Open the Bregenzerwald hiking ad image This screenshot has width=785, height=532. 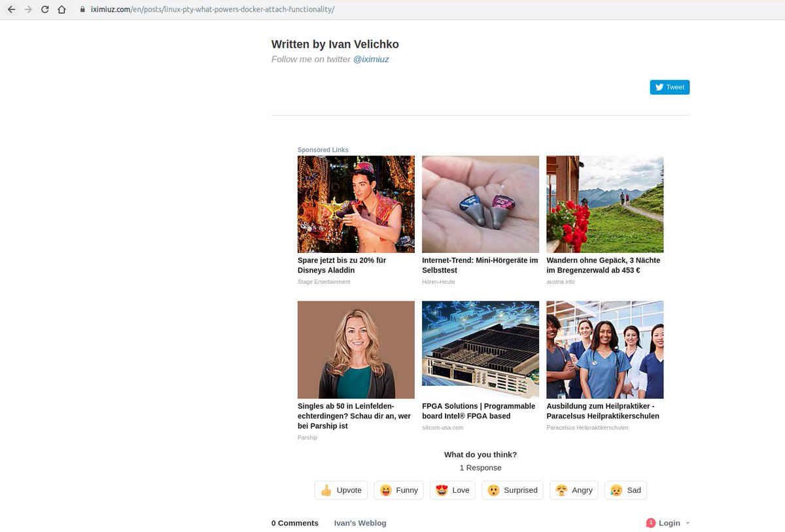pos(604,204)
